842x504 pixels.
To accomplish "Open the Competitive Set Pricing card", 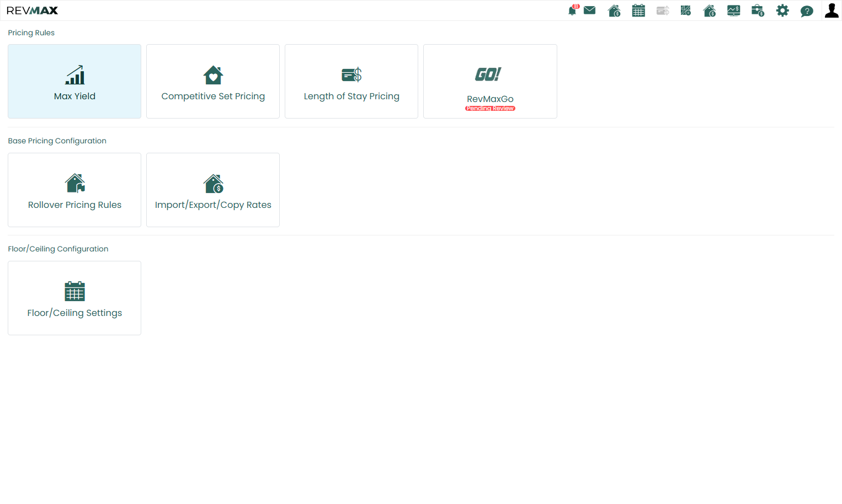I will [213, 81].
